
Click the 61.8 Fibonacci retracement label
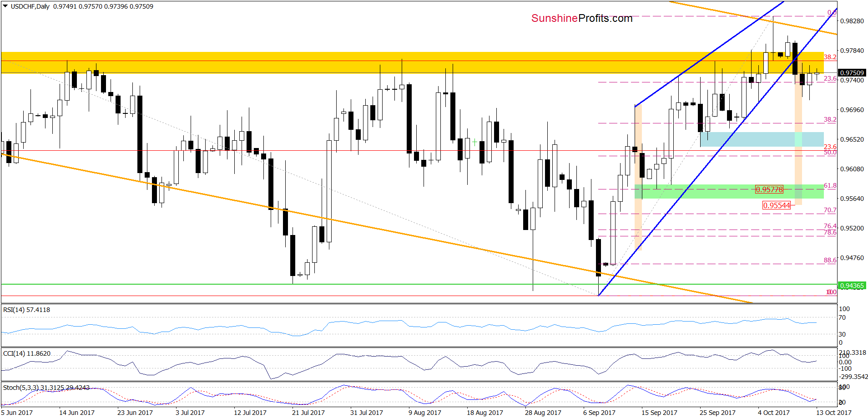point(830,186)
